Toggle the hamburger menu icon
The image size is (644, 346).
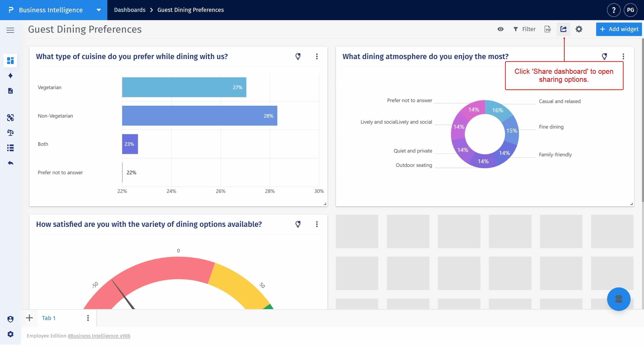pyautogui.click(x=10, y=30)
